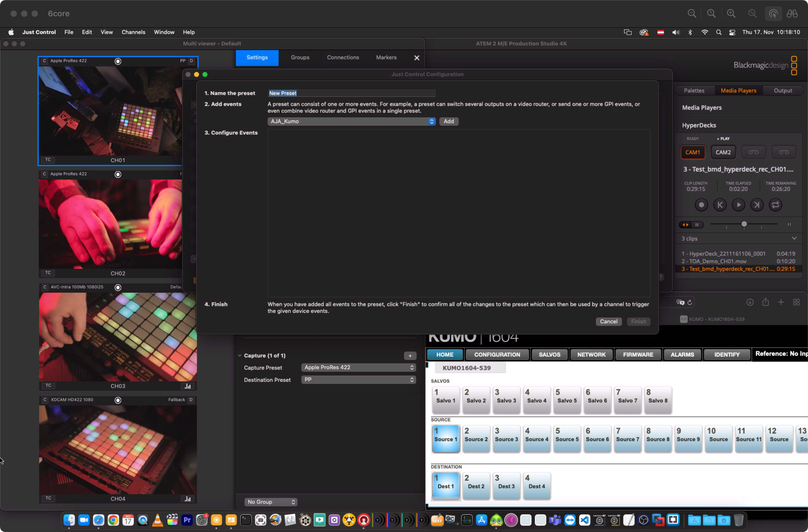
Task: Jump to previous clip in HyperDeck
Action: point(720,205)
